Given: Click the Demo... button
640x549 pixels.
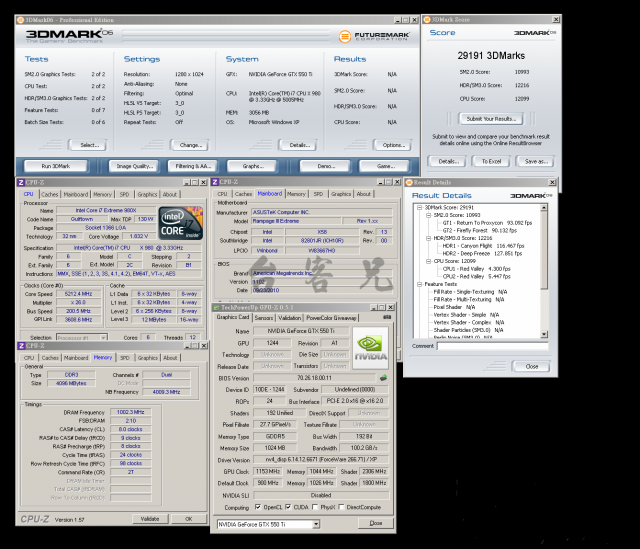Looking at the screenshot, I should 325,166.
